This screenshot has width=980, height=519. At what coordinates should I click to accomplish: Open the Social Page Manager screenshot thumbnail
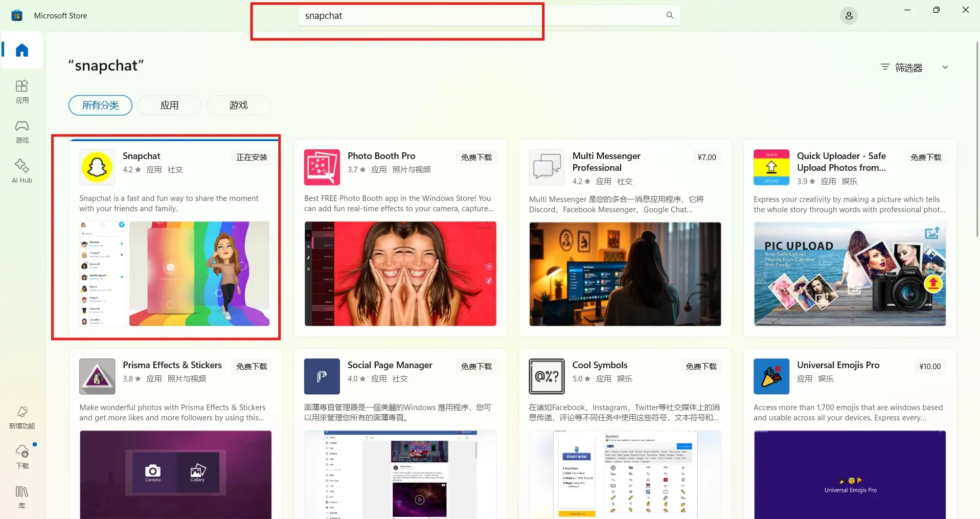[400, 475]
